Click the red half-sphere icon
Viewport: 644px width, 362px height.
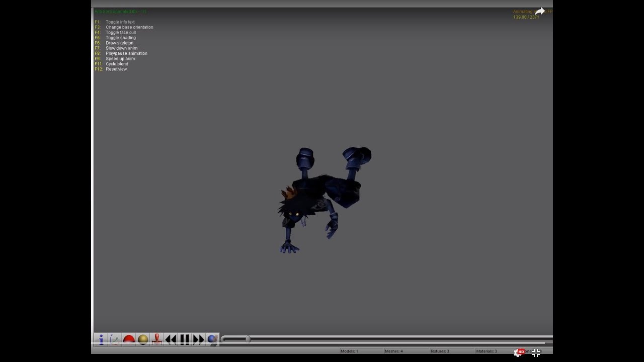[x=129, y=339]
